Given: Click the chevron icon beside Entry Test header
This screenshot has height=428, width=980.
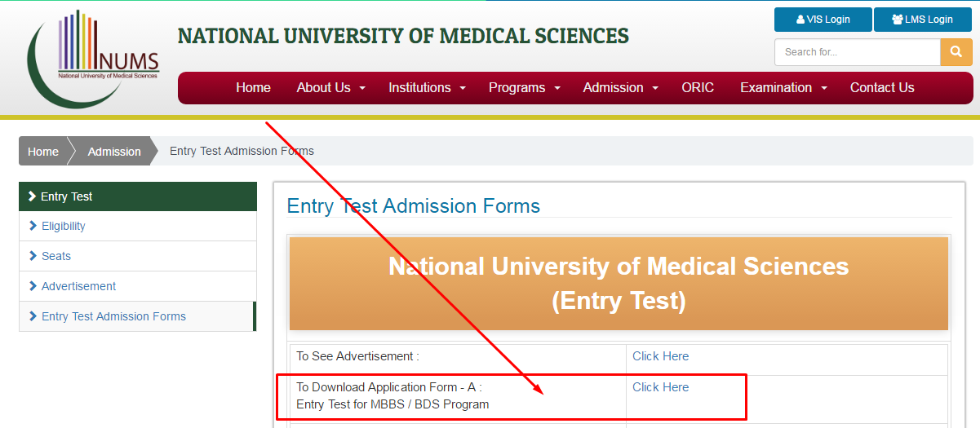Looking at the screenshot, I should click(32, 196).
